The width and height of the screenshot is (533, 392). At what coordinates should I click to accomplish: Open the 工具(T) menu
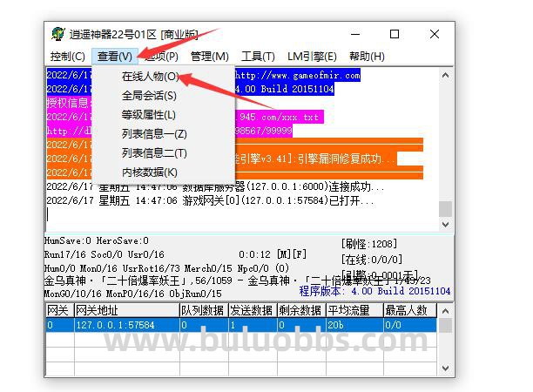(x=258, y=57)
